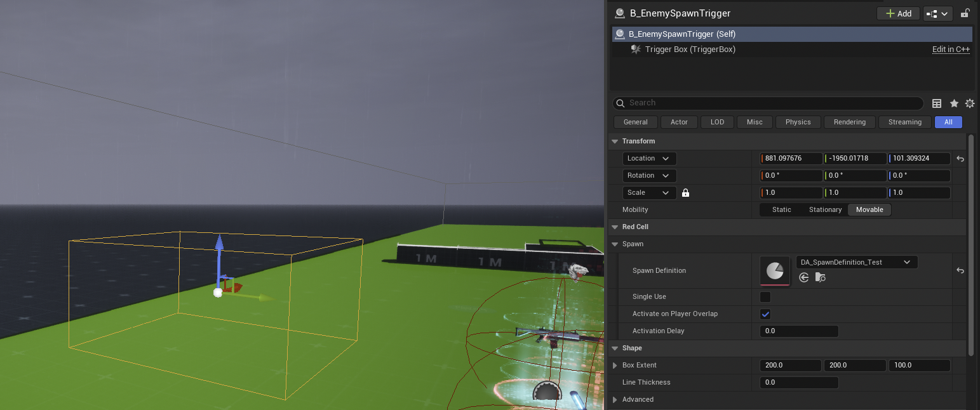Click the Add component button
The height and width of the screenshot is (410, 980).
coord(898,13)
